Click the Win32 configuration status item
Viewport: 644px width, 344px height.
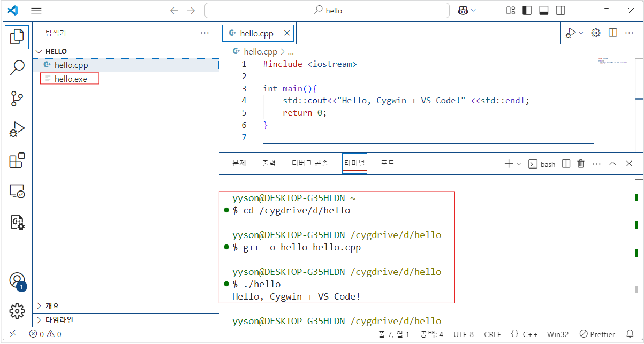coord(558,334)
